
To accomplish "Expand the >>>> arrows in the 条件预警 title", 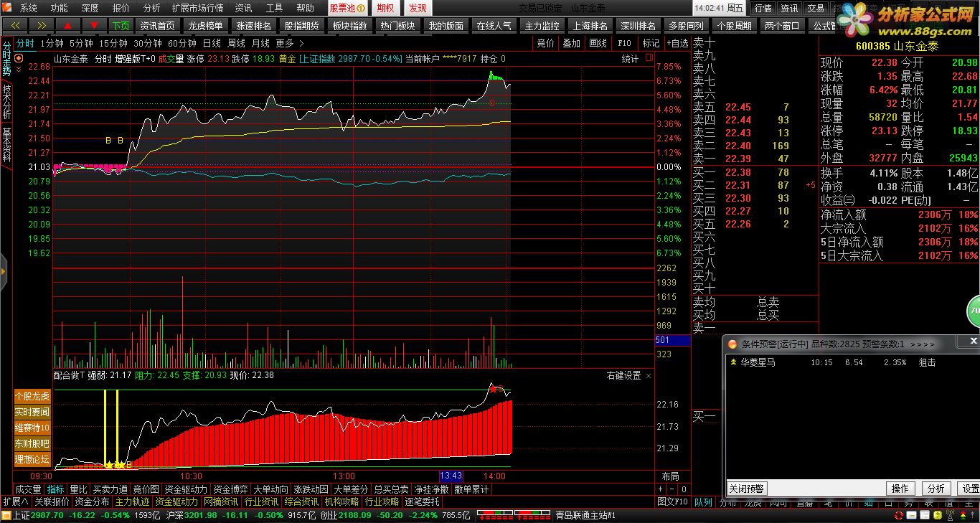I will pyautogui.click(x=923, y=344).
